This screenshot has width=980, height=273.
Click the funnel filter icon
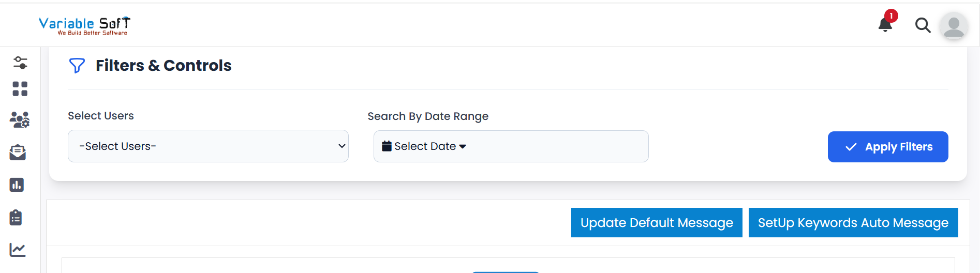(77, 66)
